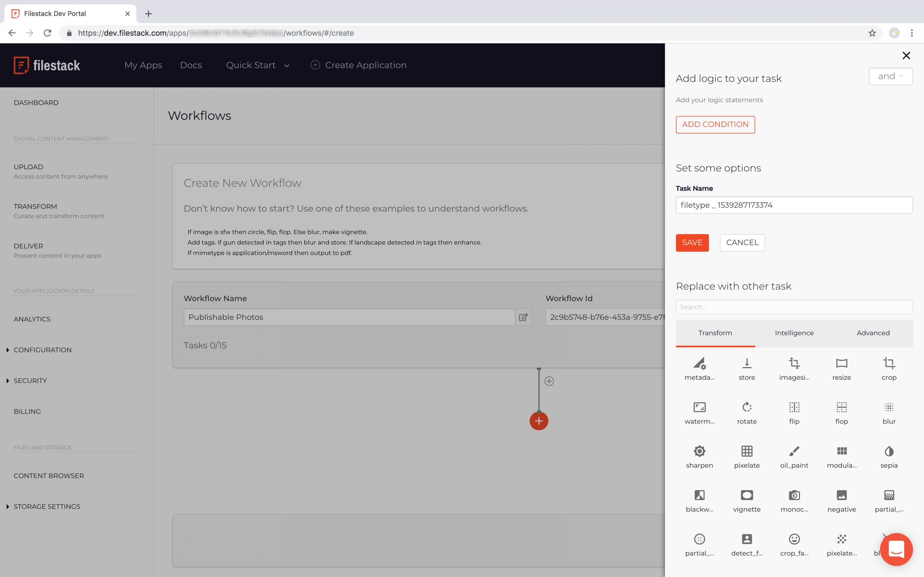
Task: Switch to the Intelligence tab
Action: (794, 333)
